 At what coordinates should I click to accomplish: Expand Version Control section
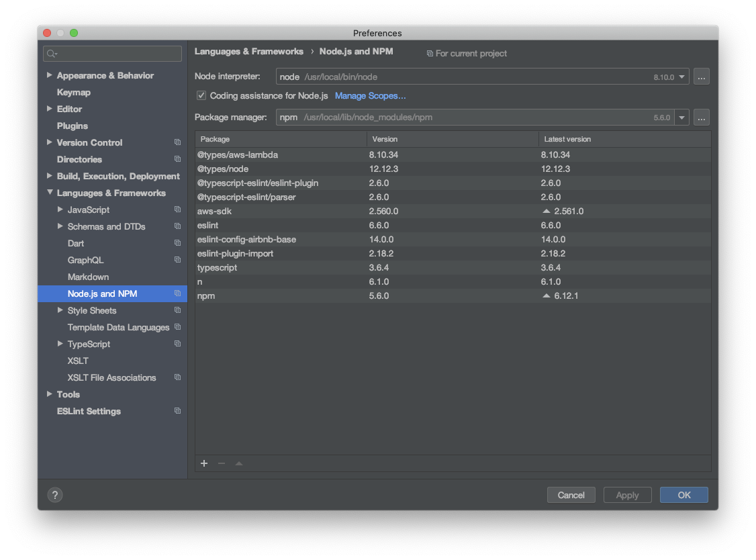point(49,142)
